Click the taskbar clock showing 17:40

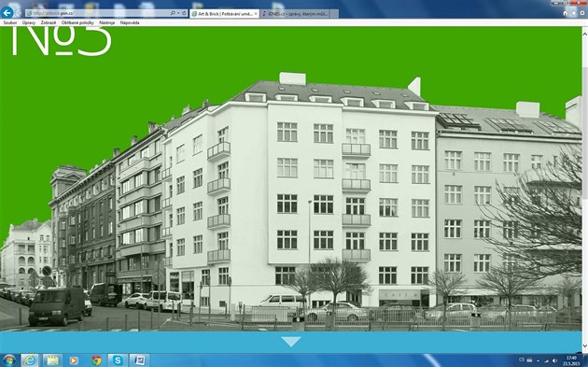571,360
